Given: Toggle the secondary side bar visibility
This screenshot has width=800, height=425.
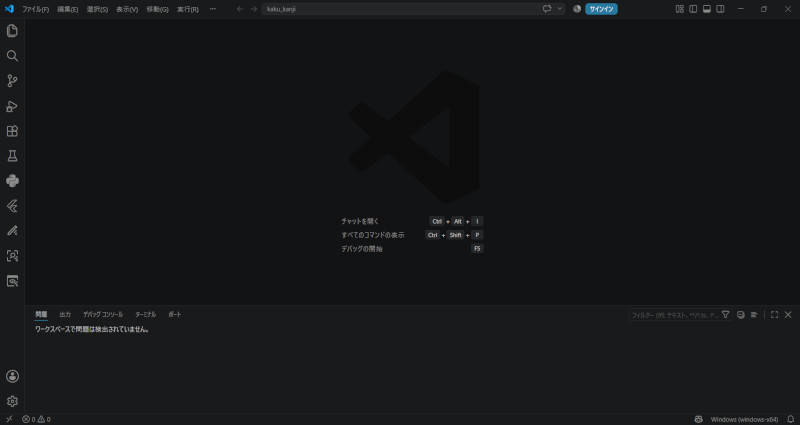Looking at the screenshot, I should pyautogui.click(x=720, y=9).
